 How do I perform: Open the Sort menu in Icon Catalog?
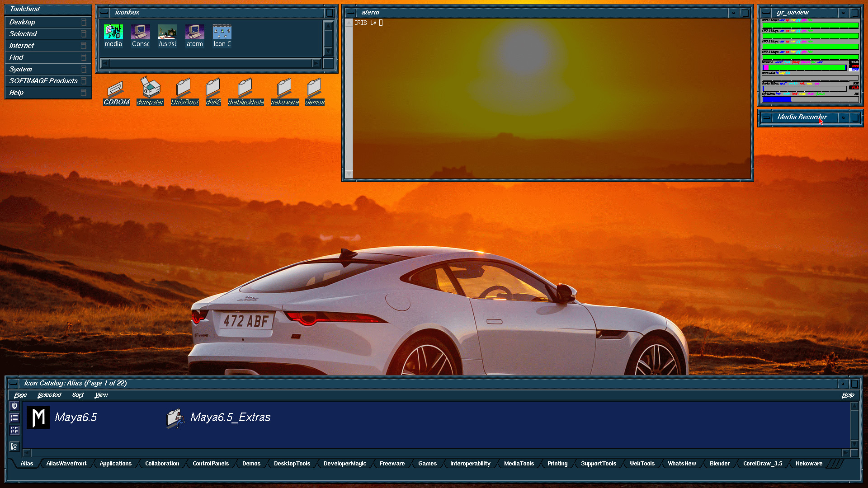coord(78,395)
